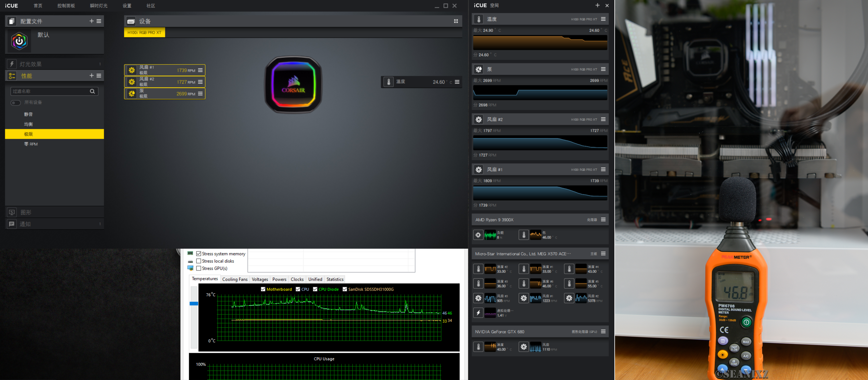Viewport: 868px width, 380px height.
Task: Uncheck Stress system memory checkbox
Action: pyautogui.click(x=199, y=254)
